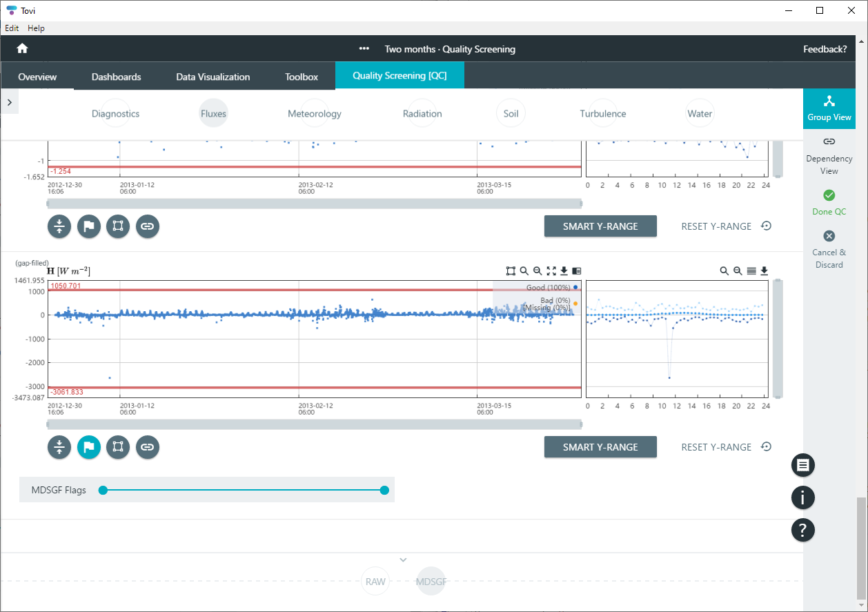Open the three-dots menu beside project title
Screen dimensions: 868x612
[x=364, y=49]
